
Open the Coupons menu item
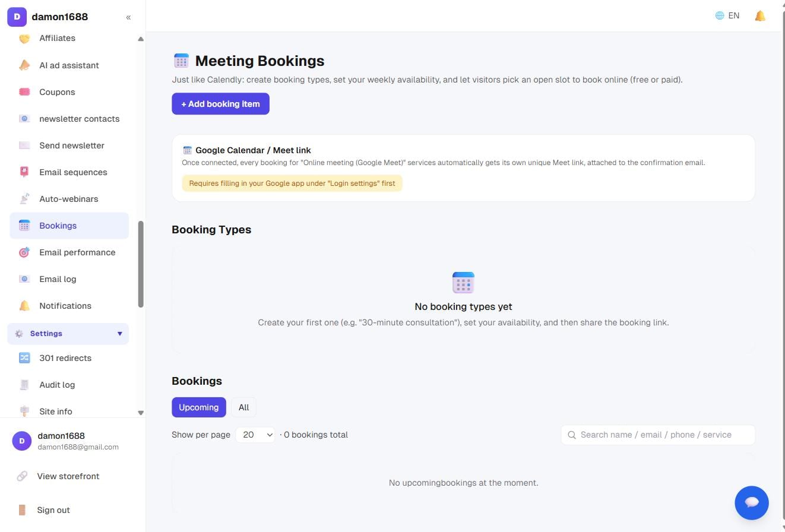[69, 92]
